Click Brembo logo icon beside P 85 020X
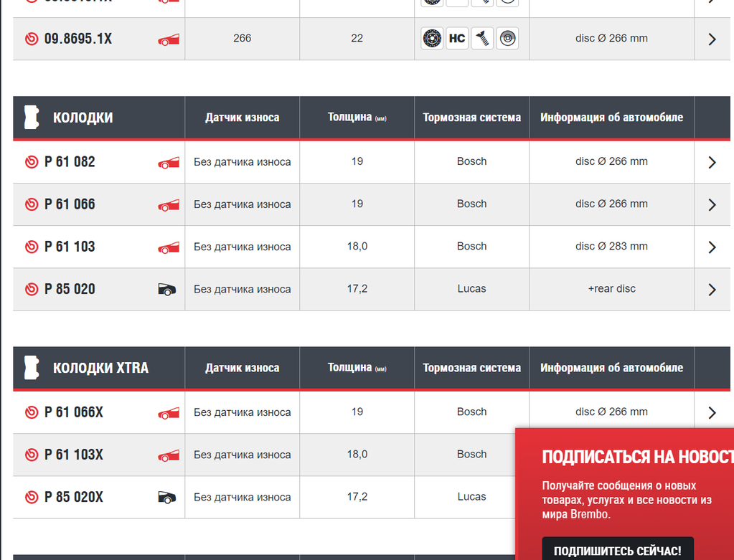Viewport: 734px width, 560px height. point(32,498)
